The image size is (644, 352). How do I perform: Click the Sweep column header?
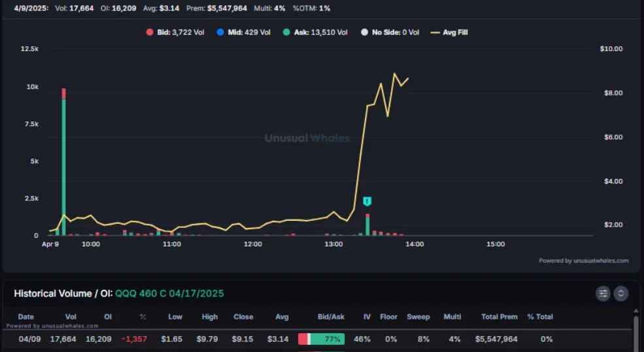pos(418,317)
